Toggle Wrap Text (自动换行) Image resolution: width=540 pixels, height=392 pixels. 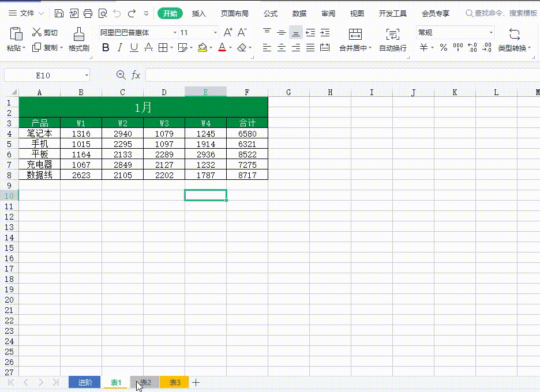tap(393, 40)
